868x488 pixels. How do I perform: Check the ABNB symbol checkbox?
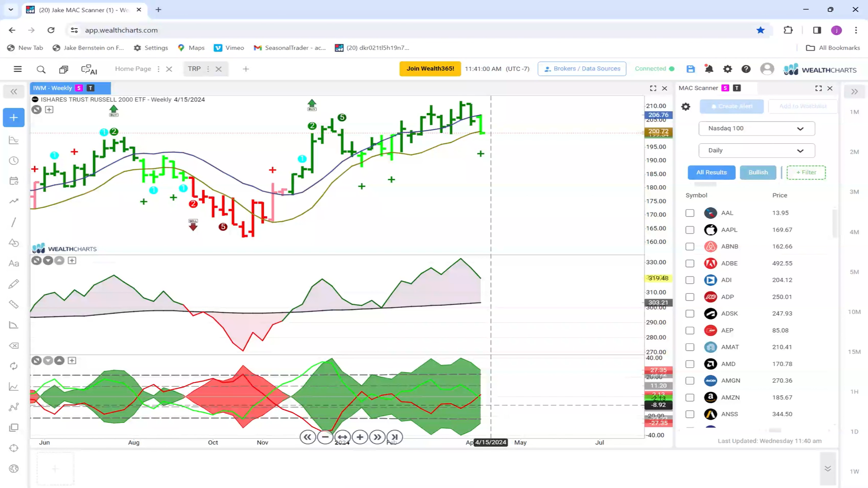click(x=690, y=247)
